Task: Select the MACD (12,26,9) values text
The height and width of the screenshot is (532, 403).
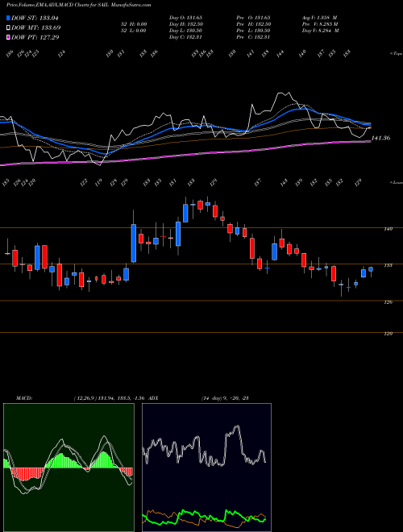Action: pyautogui.click(x=111, y=398)
